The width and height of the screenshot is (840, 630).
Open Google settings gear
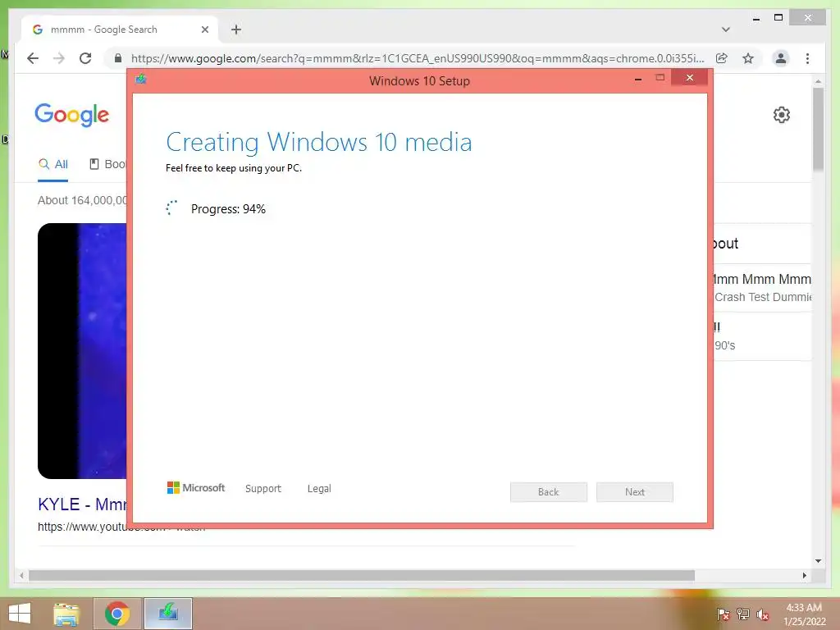tap(782, 115)
